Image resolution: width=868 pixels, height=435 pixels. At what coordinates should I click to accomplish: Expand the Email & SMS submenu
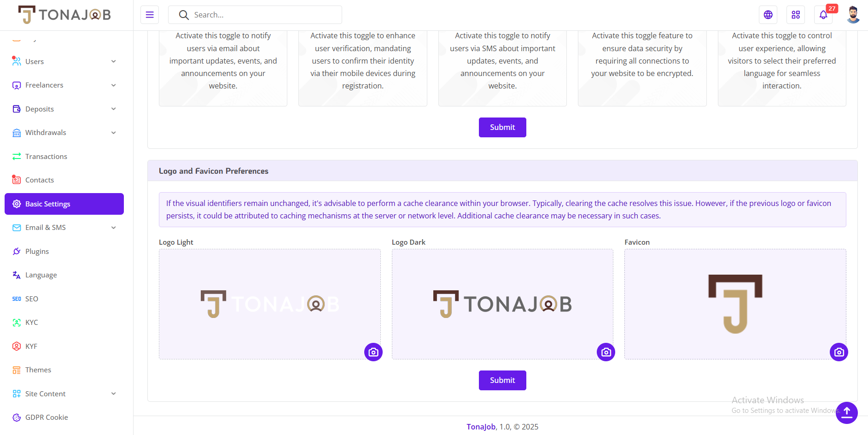click(x=64, y=228)
